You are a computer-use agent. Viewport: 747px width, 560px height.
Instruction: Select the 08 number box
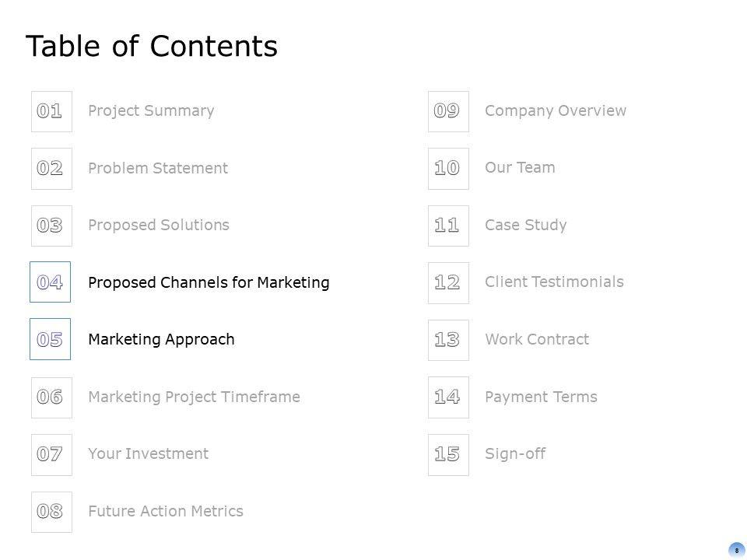point(51,512)
